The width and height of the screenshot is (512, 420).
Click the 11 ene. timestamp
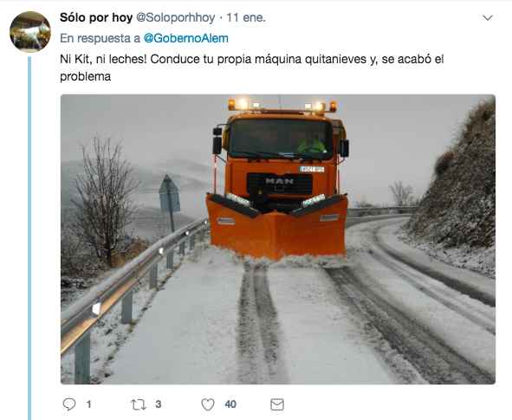(246, 17)
